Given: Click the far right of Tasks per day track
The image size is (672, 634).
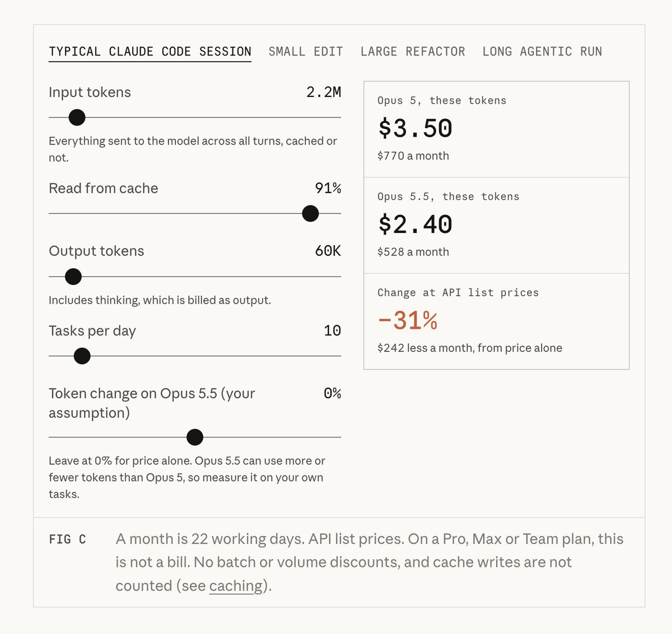Looking at the screenshot, I should click(x=339, y=356).
